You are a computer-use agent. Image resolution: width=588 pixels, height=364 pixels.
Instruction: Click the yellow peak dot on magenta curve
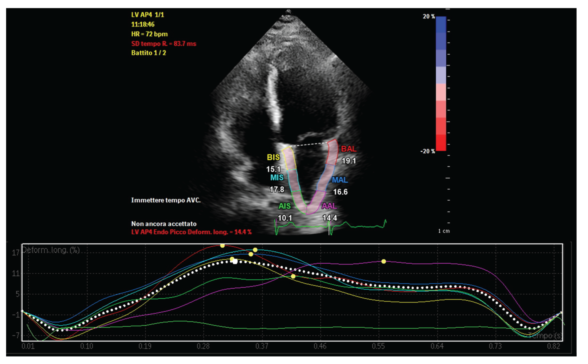384,261
